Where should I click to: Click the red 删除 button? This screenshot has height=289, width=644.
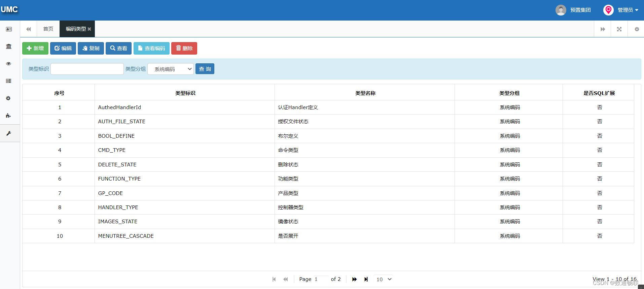pyautogui.click(x=184, y=48)
